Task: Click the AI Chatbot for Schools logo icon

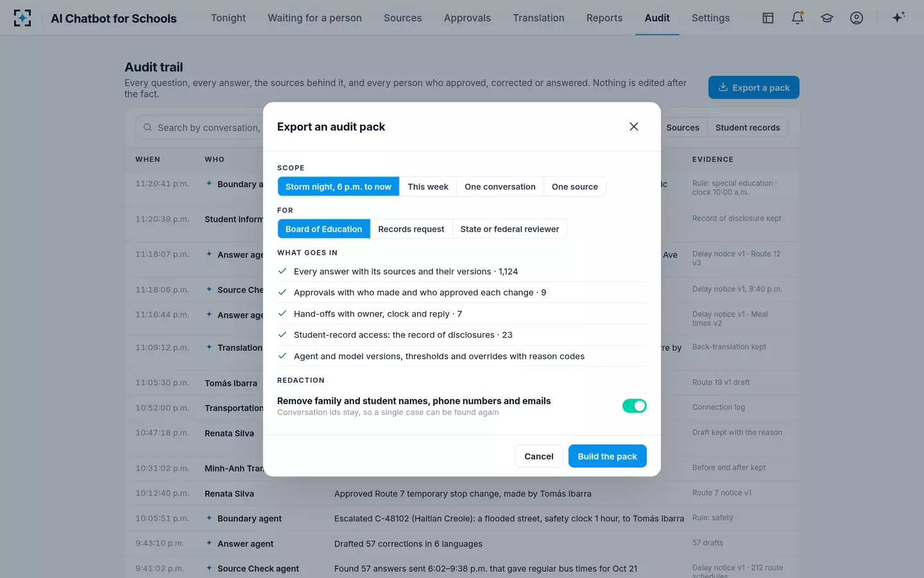Action: click(x=22, y=18)
